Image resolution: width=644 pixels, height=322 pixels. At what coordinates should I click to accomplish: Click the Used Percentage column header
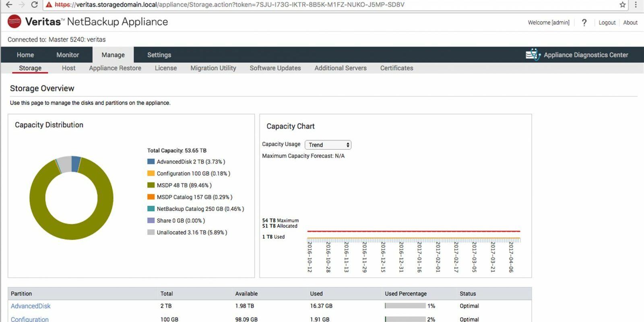tap(406, 294)
